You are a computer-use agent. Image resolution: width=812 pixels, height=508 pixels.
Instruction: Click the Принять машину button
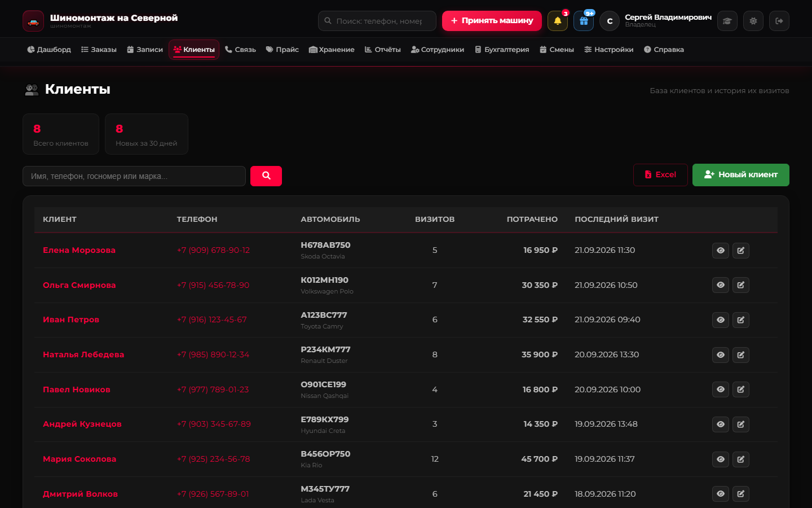tap(492, 21)
